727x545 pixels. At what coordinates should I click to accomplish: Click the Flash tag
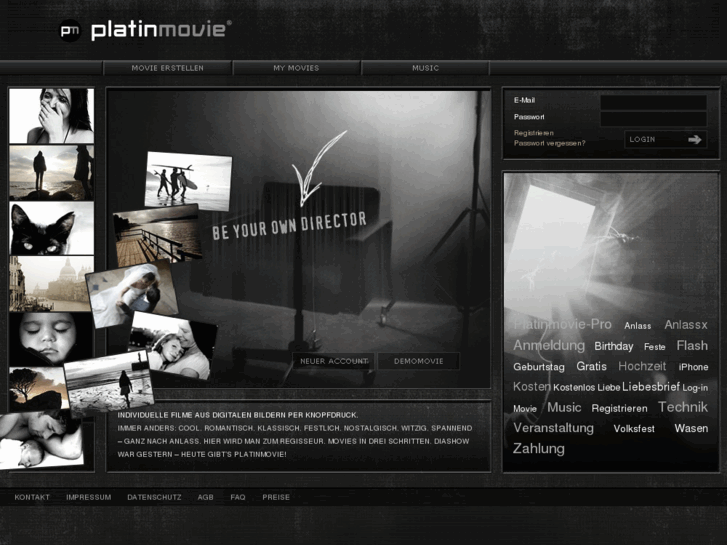click(692, 346)
